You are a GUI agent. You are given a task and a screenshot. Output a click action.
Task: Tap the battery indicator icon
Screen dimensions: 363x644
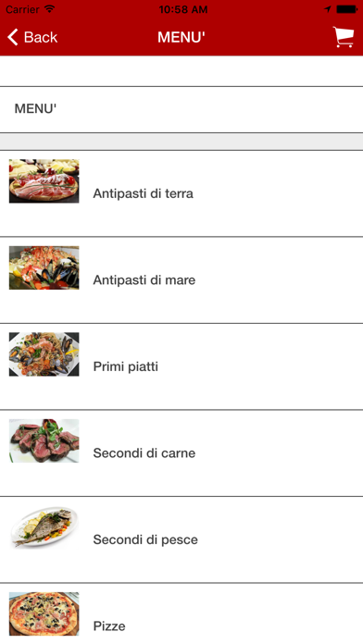[346, 9]
